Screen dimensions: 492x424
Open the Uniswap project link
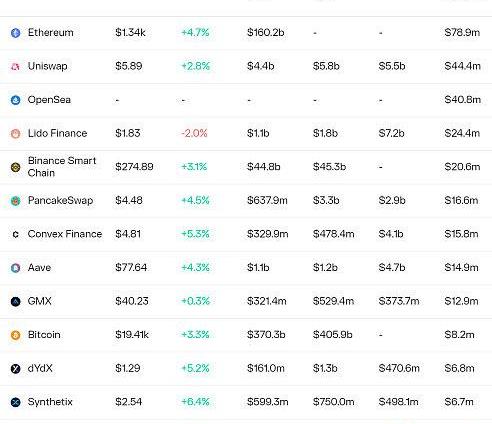pos(48,66)
